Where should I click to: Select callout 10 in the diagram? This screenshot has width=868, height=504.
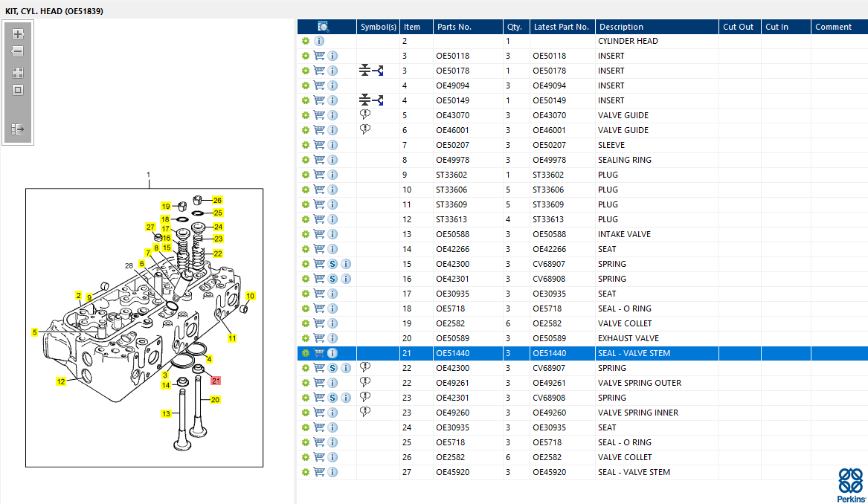(250, 296)
